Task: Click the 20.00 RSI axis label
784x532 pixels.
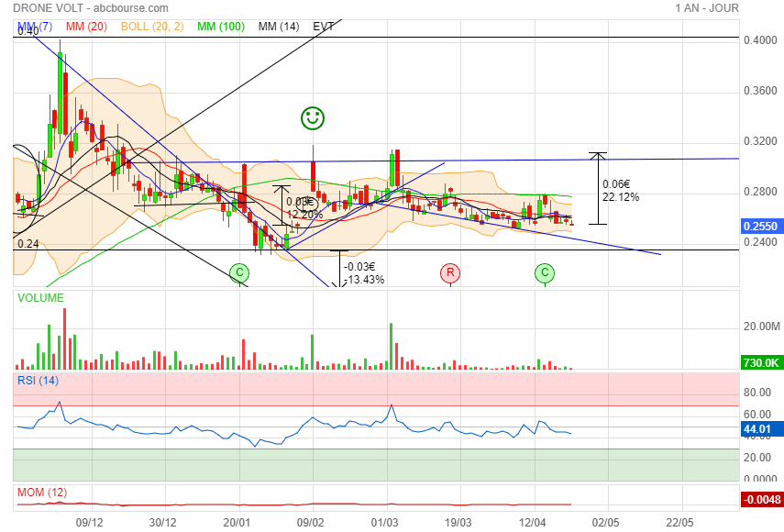Action: coord(757,458)
